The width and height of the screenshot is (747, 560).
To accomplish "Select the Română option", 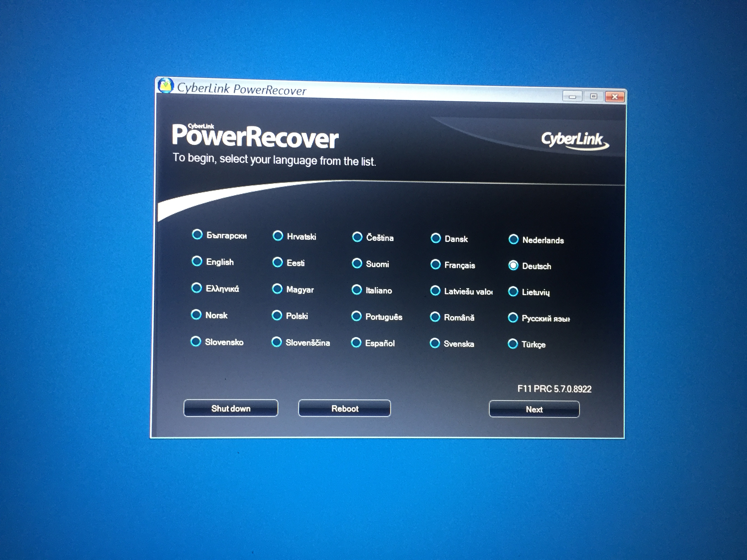I will click(x=435, y=317).
